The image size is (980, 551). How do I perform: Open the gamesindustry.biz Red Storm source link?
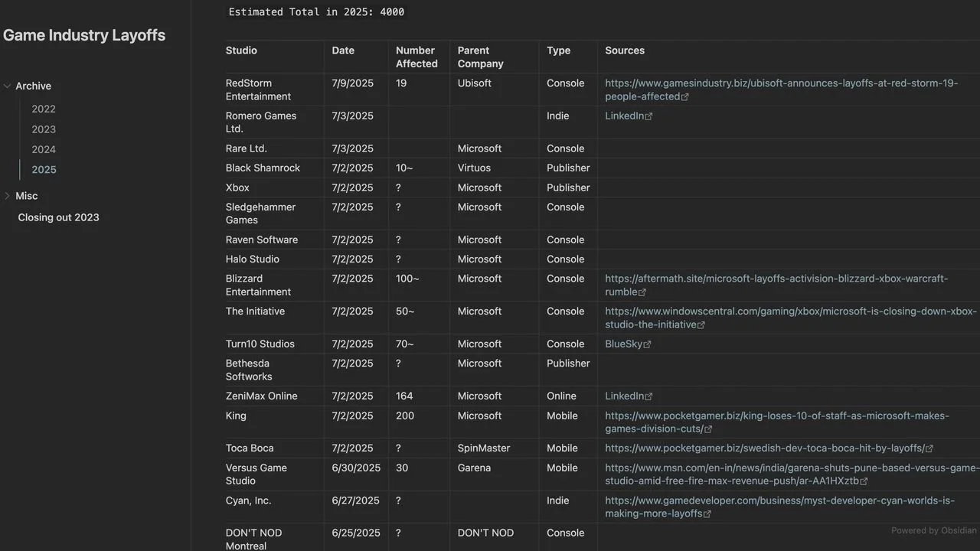click(782, 90)
